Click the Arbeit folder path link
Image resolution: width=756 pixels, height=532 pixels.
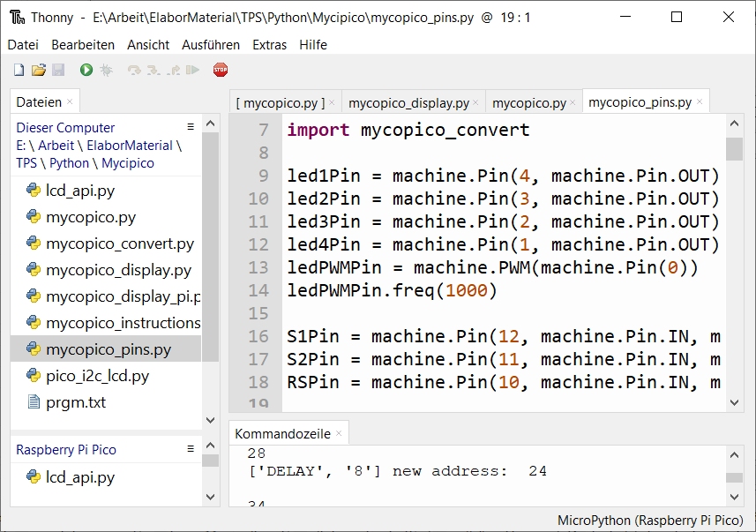click(x=56, y=146)
